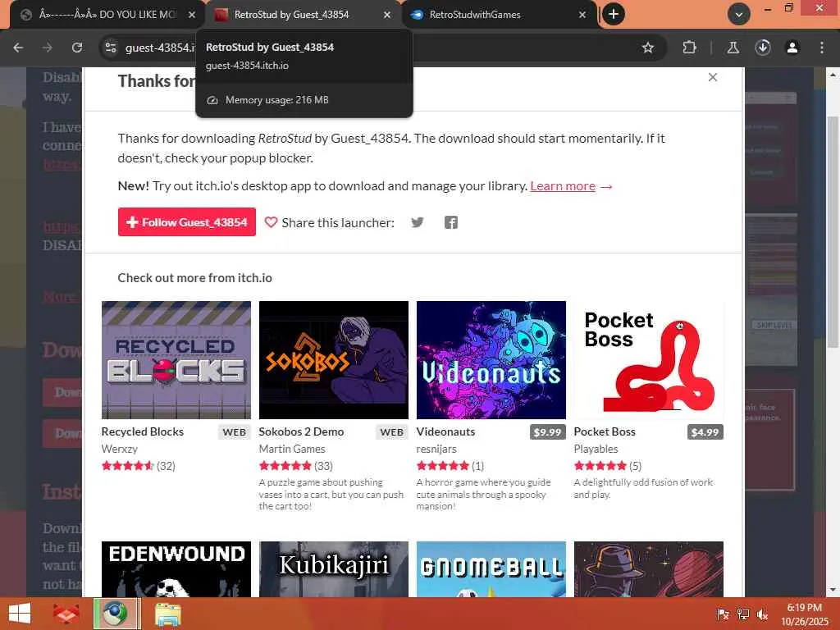Open taskbar clock showing 6:19 PM
This screenshot has height=630, width=840.
point(804,614)
